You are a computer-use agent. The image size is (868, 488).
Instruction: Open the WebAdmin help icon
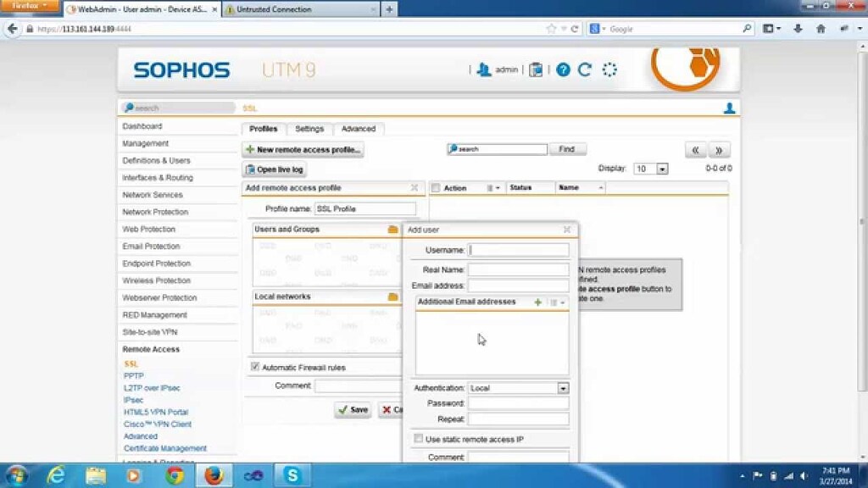562,69
